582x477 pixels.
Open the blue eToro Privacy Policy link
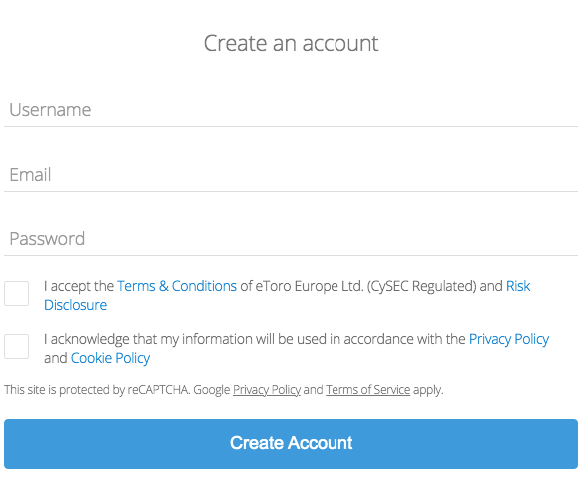(x=509, y=339)
